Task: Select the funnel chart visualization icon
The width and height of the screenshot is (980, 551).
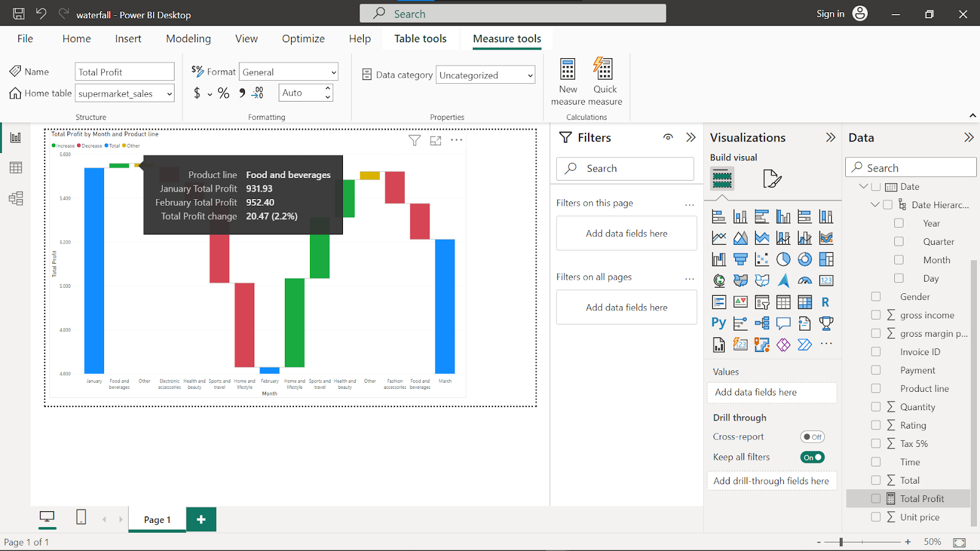Action: (741, 260)
